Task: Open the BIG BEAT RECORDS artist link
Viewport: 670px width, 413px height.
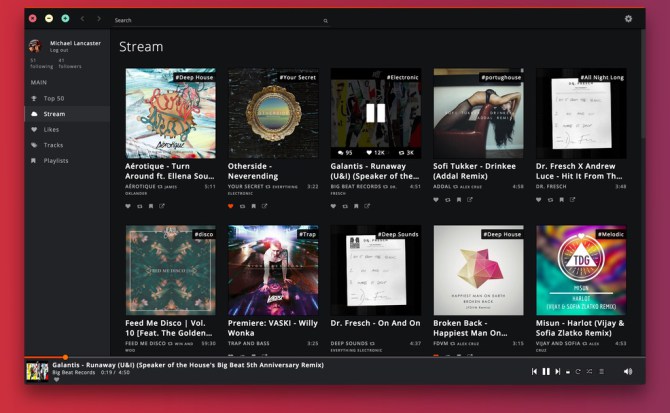Action: click(x=356, y=187)
